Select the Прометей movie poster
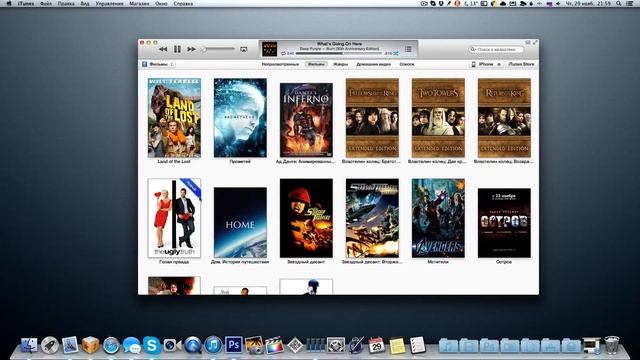The width and height of the screenshot is (640, 360). (x=240, y=118)
